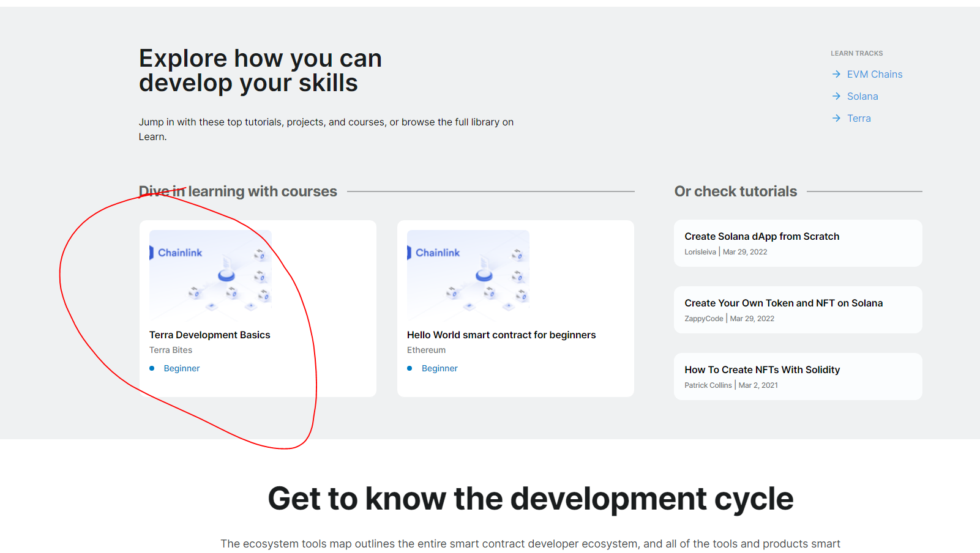Click the Chainlink logo on Hello World thumbnail

click(x=437, y=252)
